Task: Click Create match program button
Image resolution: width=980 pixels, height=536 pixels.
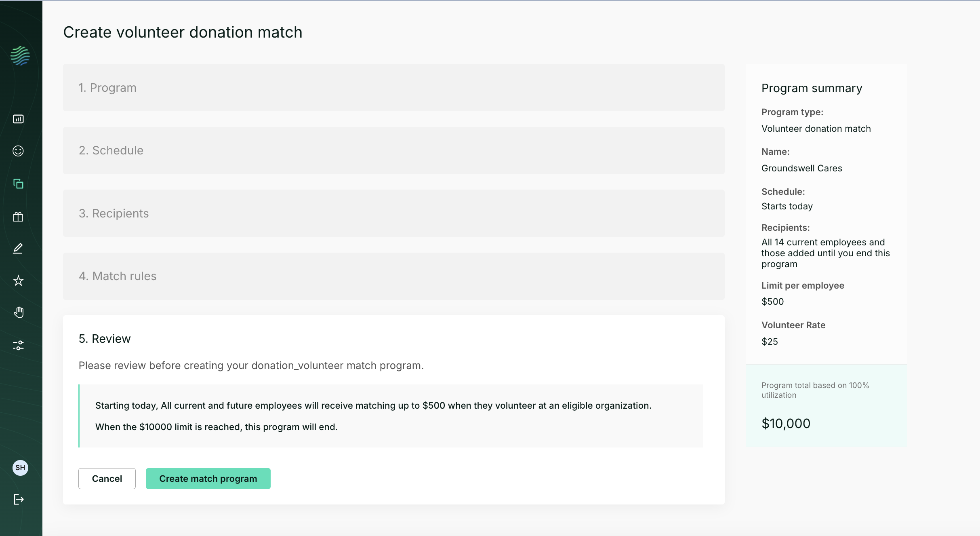Action: coord(208,479)
